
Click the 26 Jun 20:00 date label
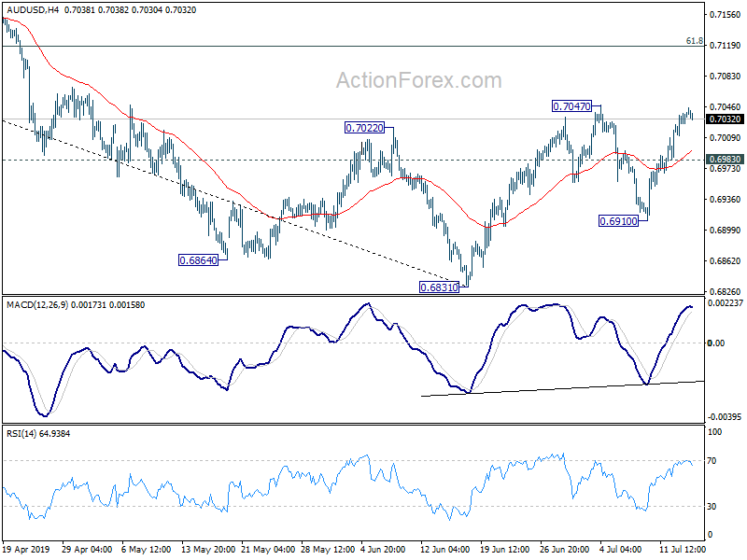point(565,549)
